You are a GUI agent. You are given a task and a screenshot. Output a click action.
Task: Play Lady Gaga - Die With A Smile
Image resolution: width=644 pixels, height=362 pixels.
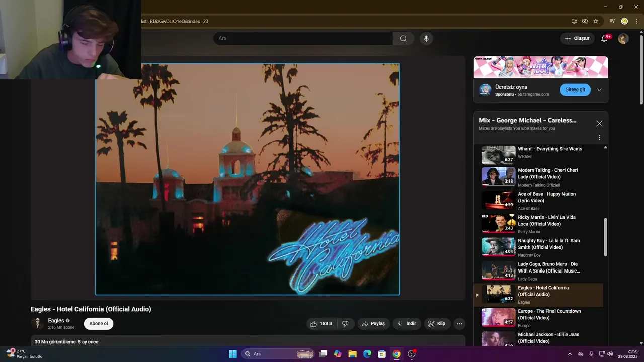coord(538,271)
